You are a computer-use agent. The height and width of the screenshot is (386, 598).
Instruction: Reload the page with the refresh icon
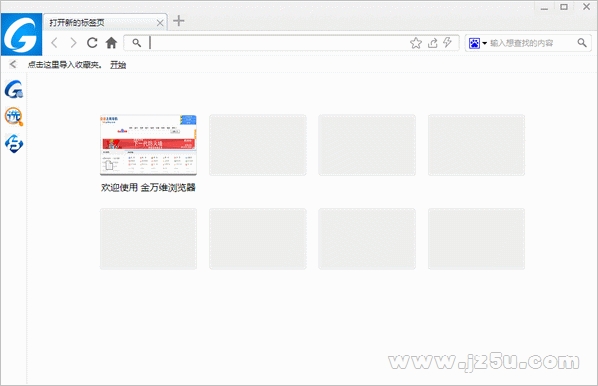pyautogui.click(x=92, y=43)
